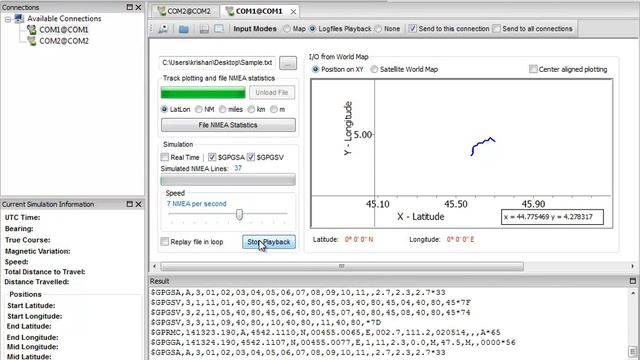This screenshot has height=360, width=640.
Task: Close the Current Simulation Information panel
Action: pyautogui.click(x=138, y=204)
